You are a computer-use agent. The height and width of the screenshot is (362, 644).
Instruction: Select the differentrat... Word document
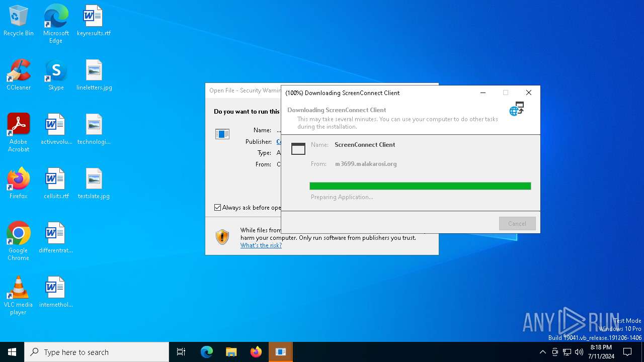tap(56, 238)
